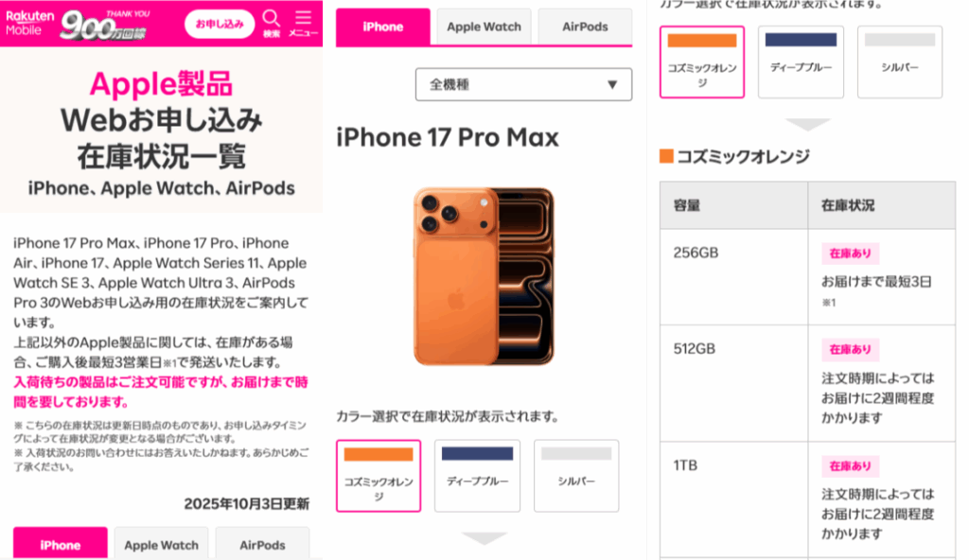The width and height of the screenshot is (969, 560).
Task: Click the 900万回線 thank you badge
Action: [x=105, y=25]
